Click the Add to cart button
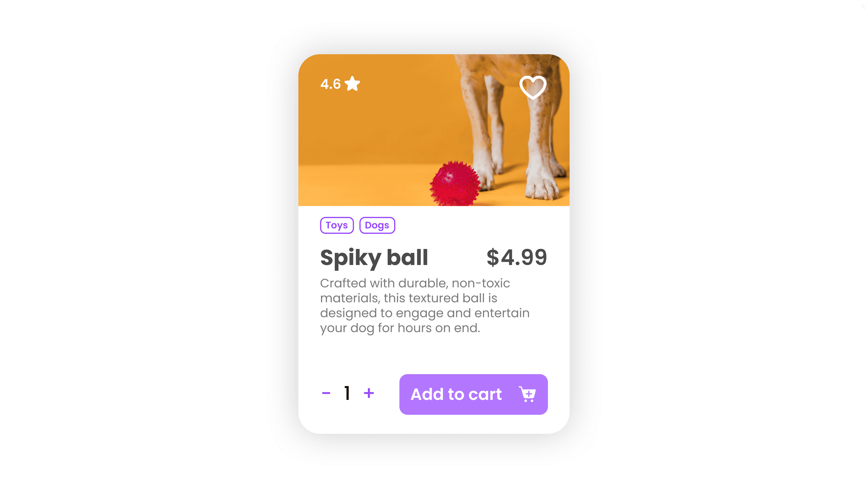868x488 pixels. pos(473,394)
